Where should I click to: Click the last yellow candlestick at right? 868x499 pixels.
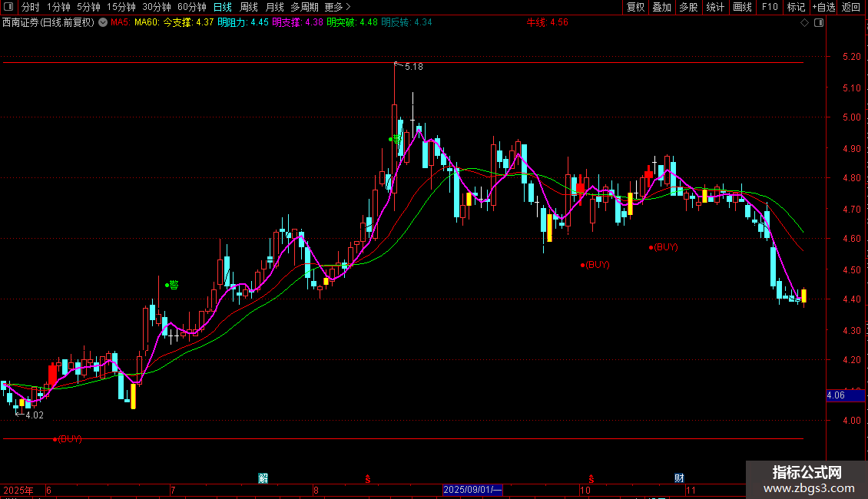[x=803, y=296]
